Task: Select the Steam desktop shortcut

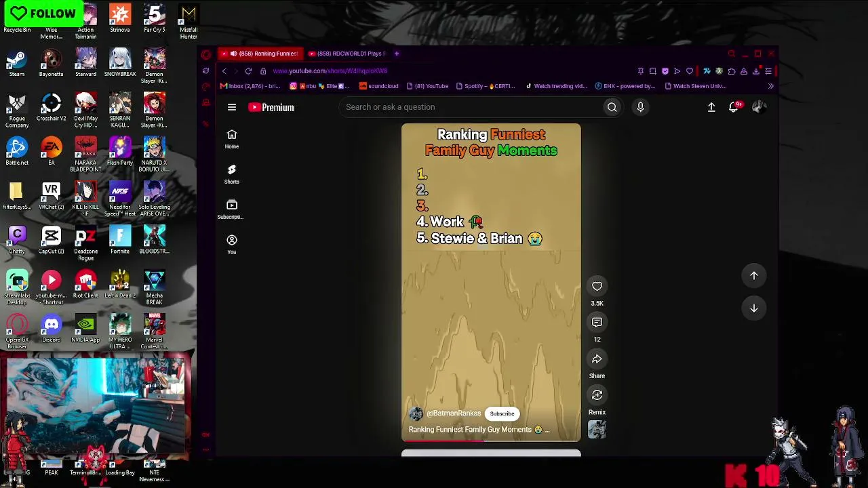Action: point(17,64)
